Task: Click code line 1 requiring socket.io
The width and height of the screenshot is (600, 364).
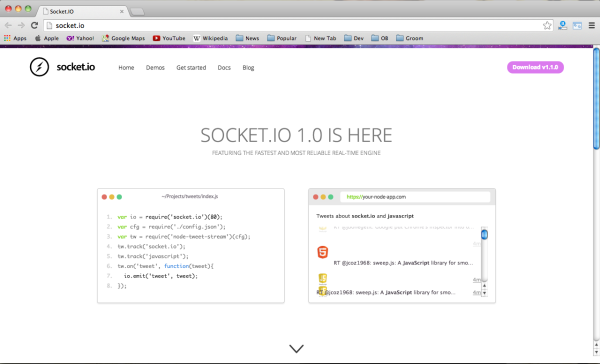Action: pos(170,217)
